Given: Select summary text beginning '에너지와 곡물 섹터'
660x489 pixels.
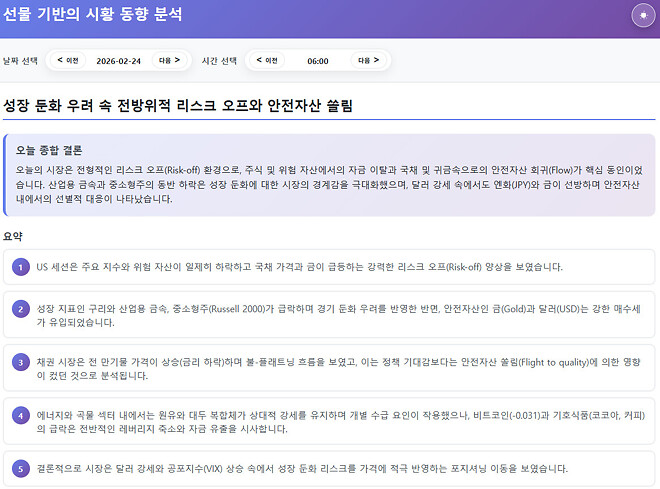Looking at the screenshot, I should click(x=341, y=422).
